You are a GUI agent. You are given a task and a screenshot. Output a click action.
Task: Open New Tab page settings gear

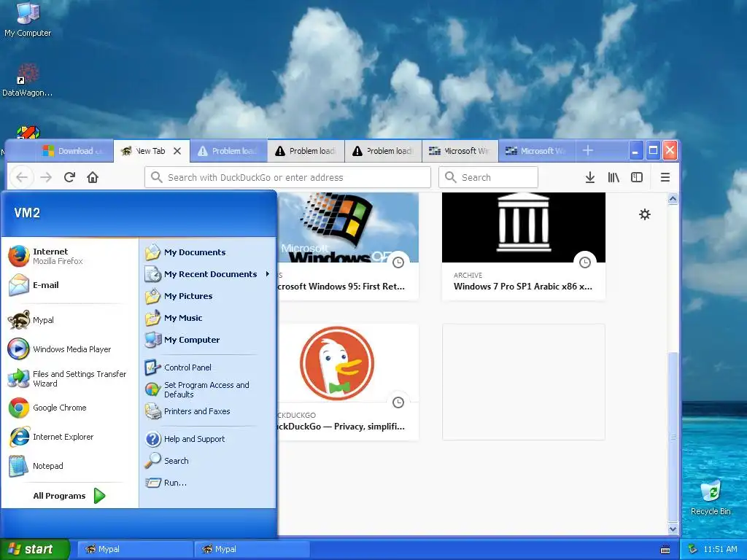pos(645,214)
